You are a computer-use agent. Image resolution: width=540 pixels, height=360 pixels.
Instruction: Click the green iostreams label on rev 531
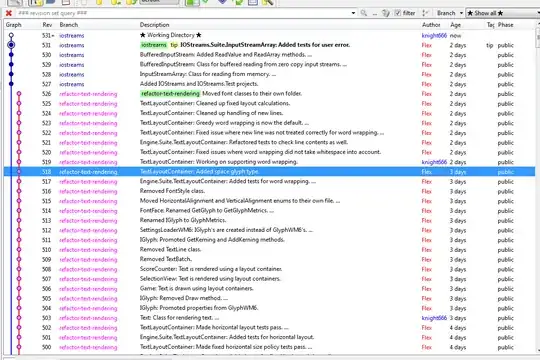pyautogui.click(x=154, y=45)
